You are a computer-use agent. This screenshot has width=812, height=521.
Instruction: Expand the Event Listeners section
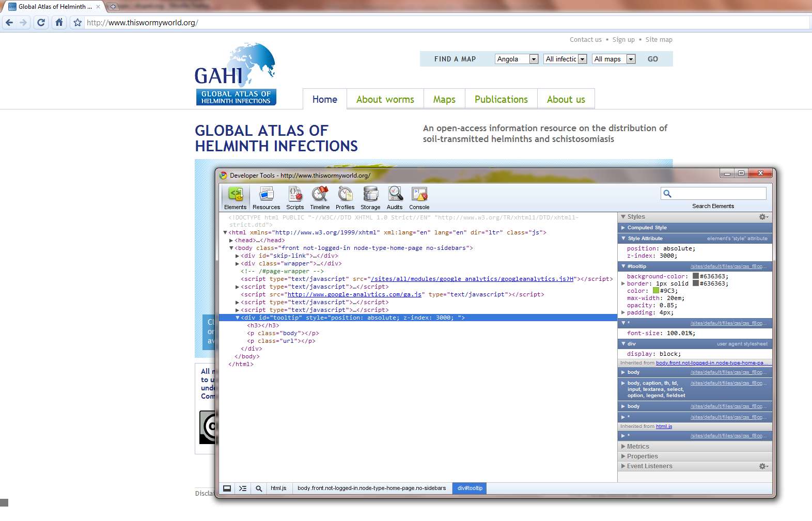pos(623,466)
